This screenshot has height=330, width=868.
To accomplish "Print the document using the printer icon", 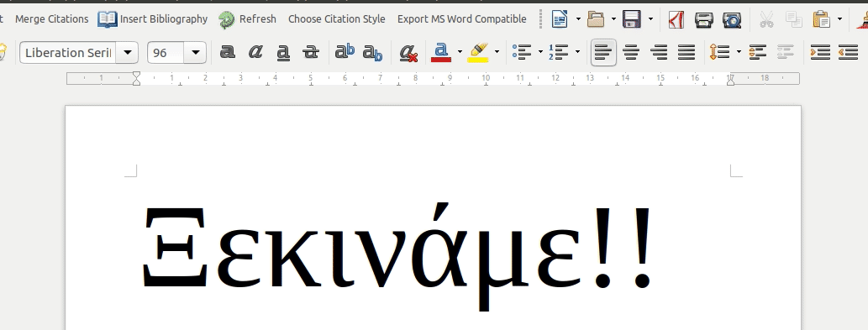I will 703,19.
